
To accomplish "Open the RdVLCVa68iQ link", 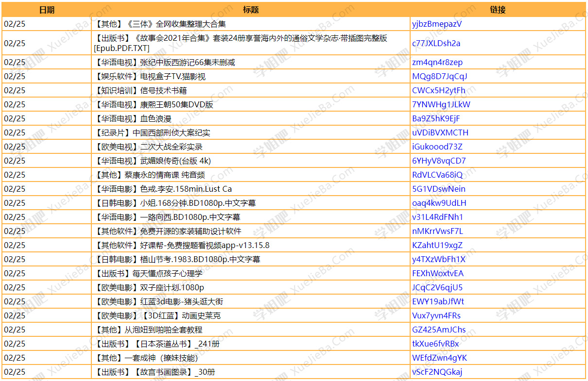I will point(437,175).
